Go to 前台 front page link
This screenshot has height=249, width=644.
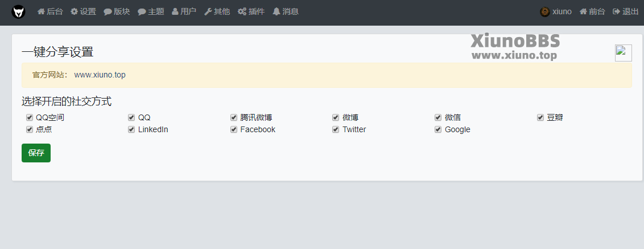592,11
